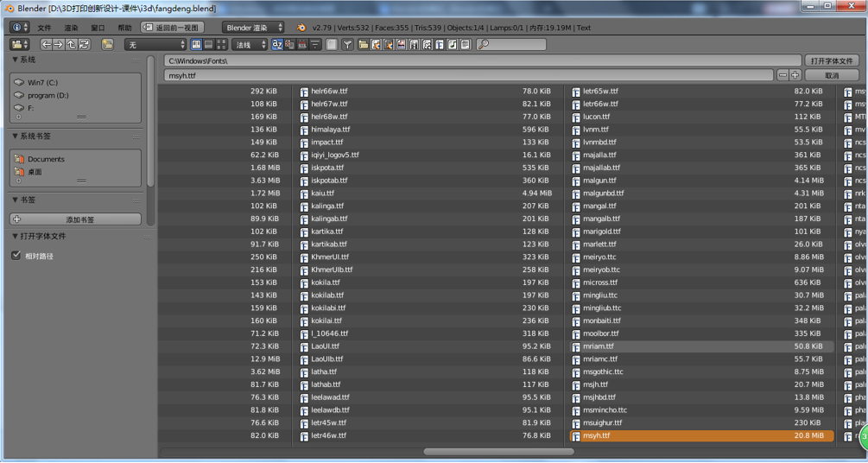The image size is (868, 463).
Task: Click the horizontal scrollbar of file list
Action: click(x=498, y=452)
